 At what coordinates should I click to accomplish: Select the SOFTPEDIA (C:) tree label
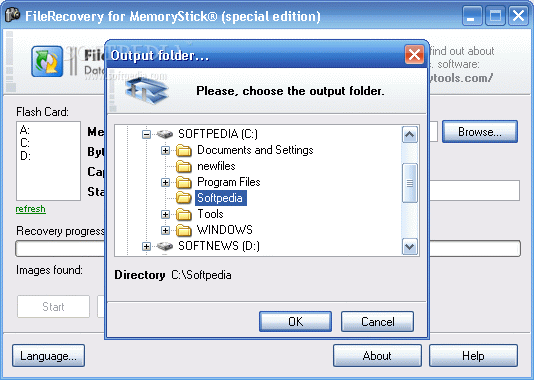click(x=218, y=134)
